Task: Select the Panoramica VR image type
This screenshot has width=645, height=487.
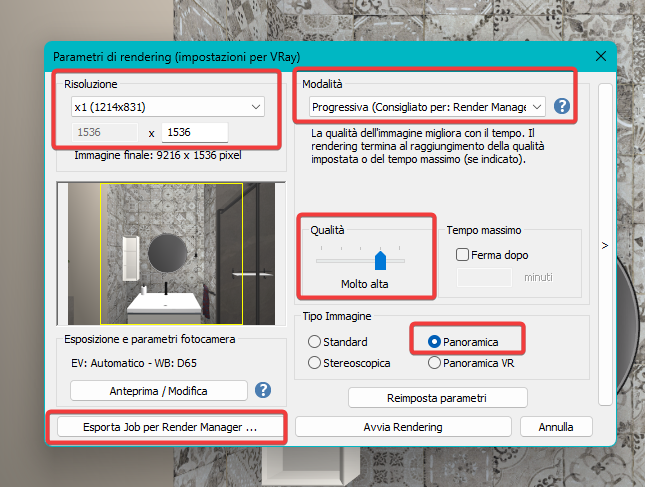Action: coord(434,363)
